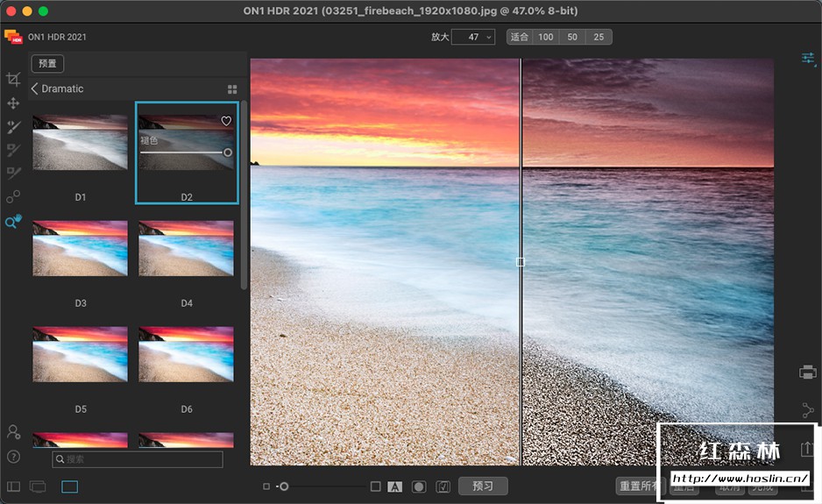822x504 pixels.
Task: Set zoom to 100 percent
Action: point(546,37)
